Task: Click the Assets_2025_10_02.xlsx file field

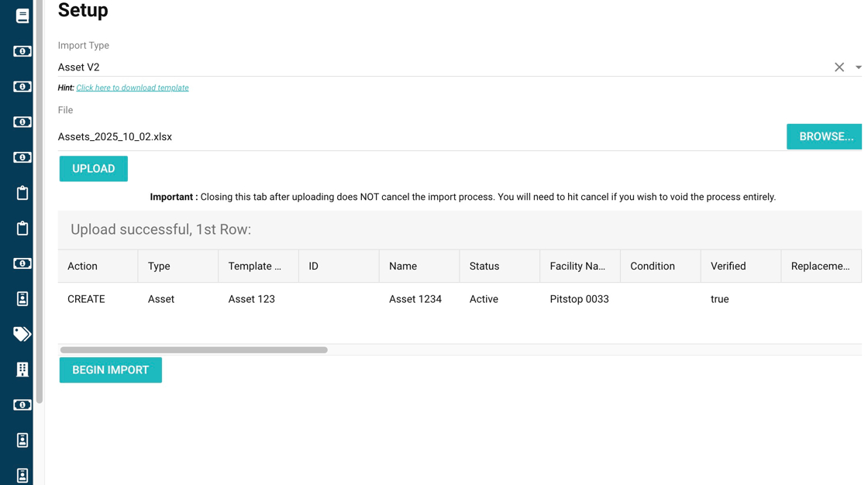Action: 418,137
